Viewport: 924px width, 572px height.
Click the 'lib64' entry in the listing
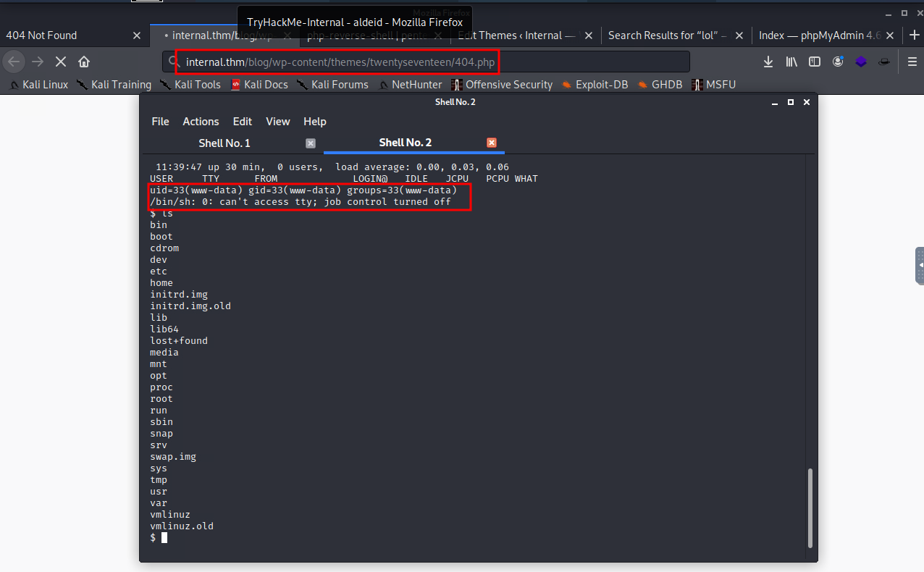164,329
